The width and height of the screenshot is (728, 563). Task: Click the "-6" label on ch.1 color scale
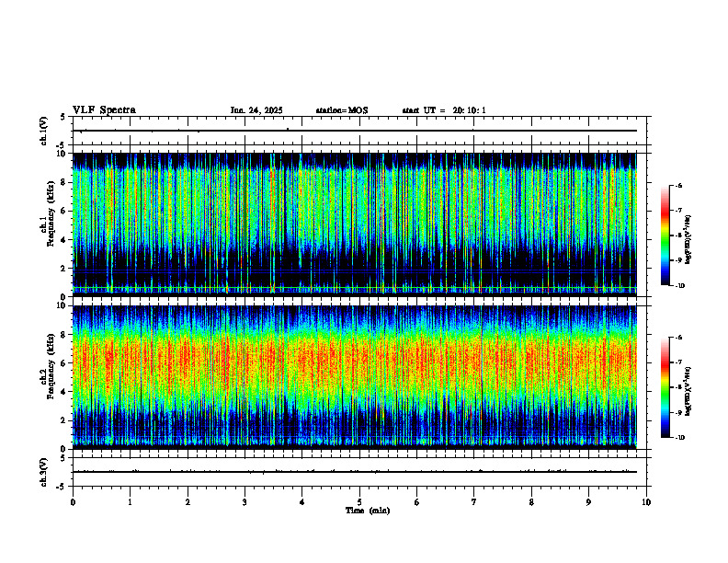678,186
